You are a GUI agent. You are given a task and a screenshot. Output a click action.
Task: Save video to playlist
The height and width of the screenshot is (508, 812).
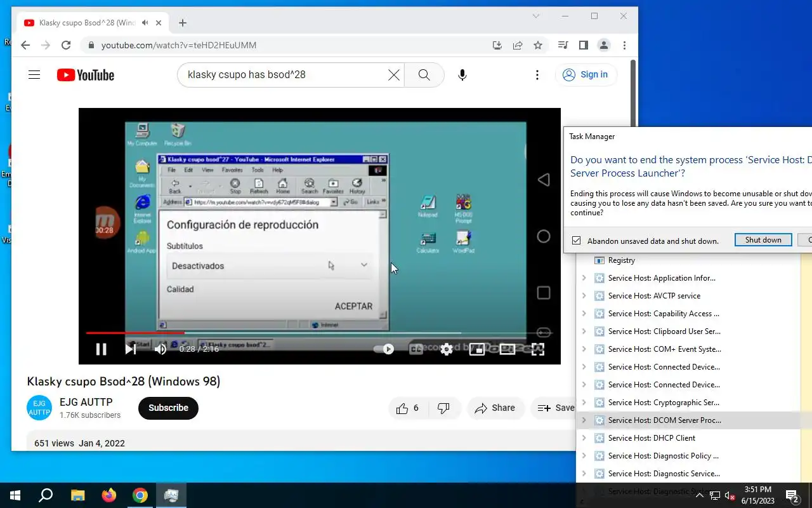pyautogui.click(x=554, y=408)
